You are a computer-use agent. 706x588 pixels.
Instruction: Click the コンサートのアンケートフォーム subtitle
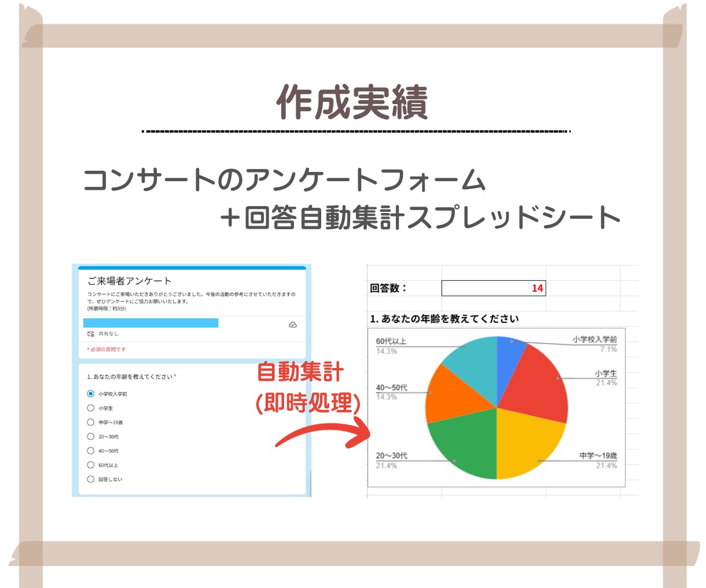tap(284, 179)
